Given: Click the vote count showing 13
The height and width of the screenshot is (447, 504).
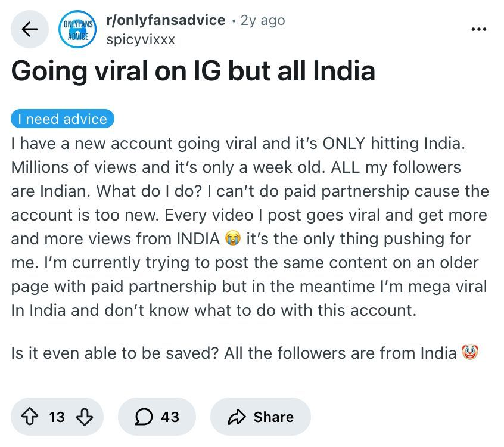Looking at the screenshot, I should (57, 417).
